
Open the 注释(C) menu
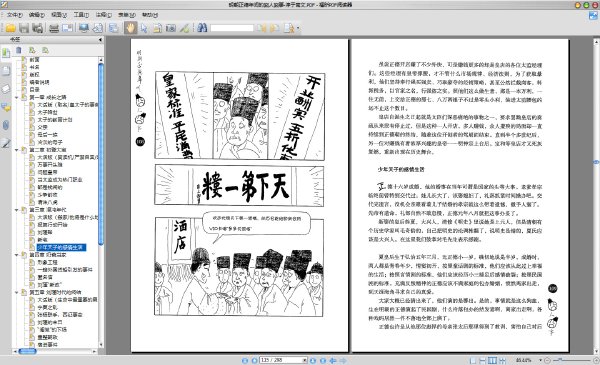tap(104, 15)
